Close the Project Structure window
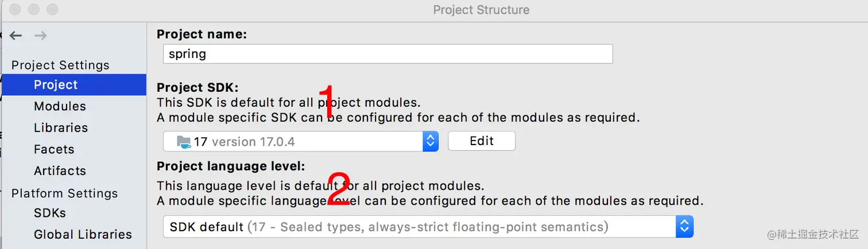 point(15,10)
